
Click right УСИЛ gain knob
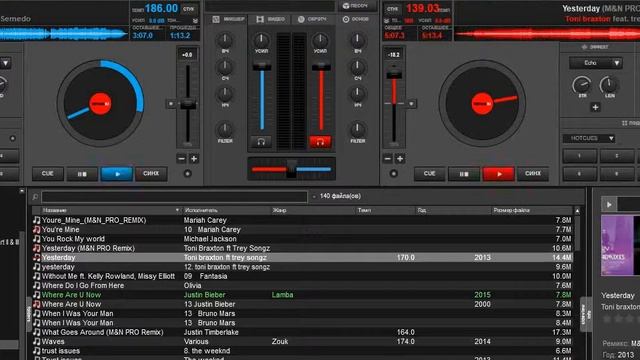tap(320, 40)
